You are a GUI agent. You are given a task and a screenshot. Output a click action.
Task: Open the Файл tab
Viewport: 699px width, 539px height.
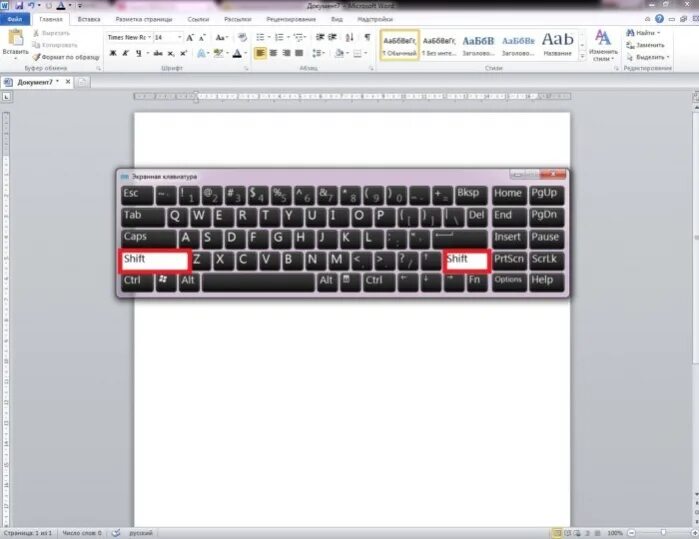(x=15, y=19)
